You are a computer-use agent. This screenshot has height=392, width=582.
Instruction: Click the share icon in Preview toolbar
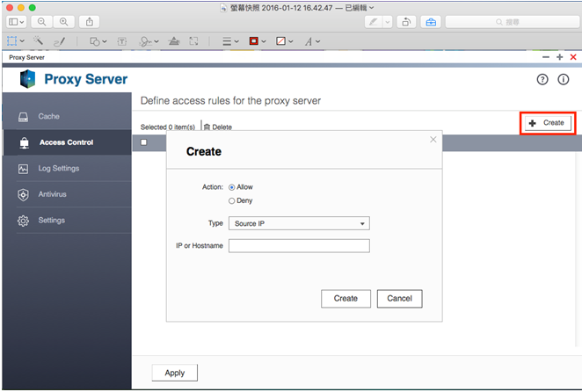tap(90, 21)
